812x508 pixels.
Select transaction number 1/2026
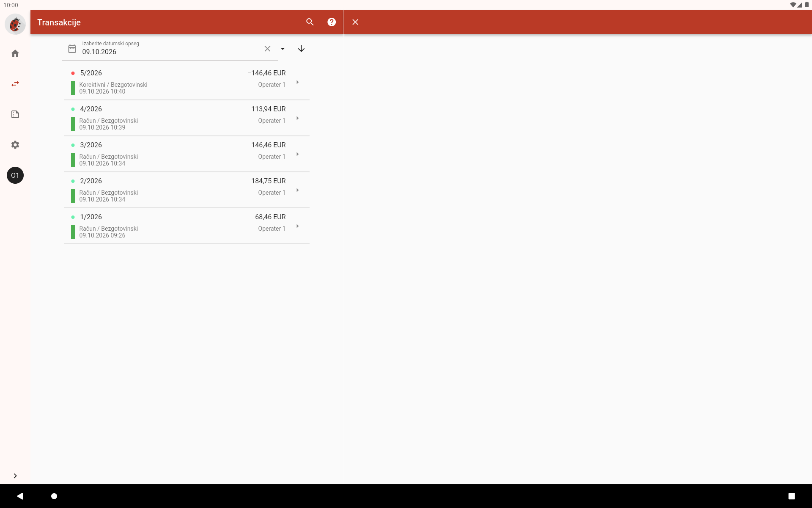click(x=91, y=217)
